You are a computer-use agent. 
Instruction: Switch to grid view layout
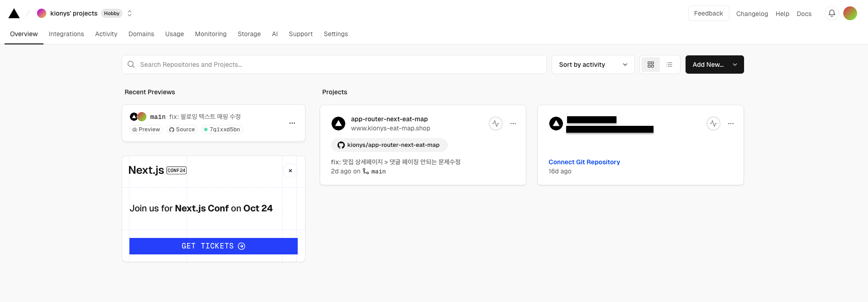[x=651, y=65]
